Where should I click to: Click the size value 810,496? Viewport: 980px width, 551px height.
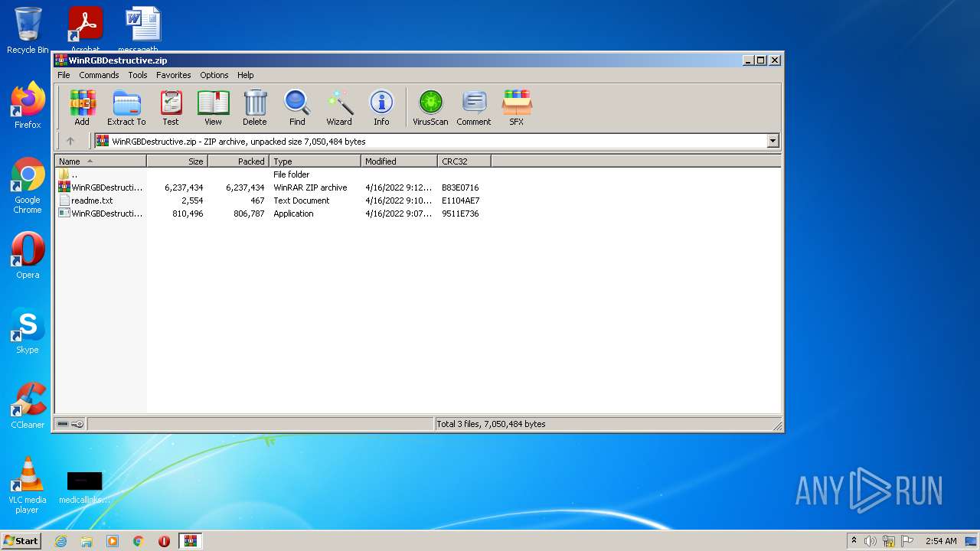[x=188, y=214]
